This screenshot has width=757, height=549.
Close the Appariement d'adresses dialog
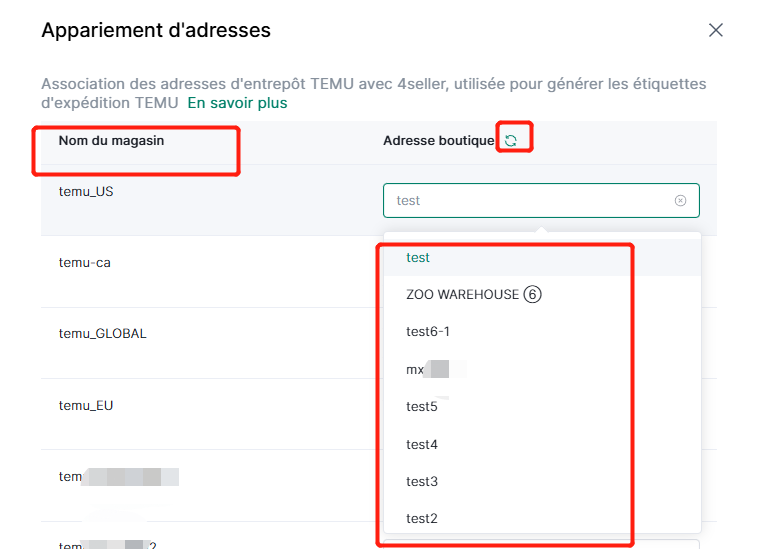pos(715,30)
